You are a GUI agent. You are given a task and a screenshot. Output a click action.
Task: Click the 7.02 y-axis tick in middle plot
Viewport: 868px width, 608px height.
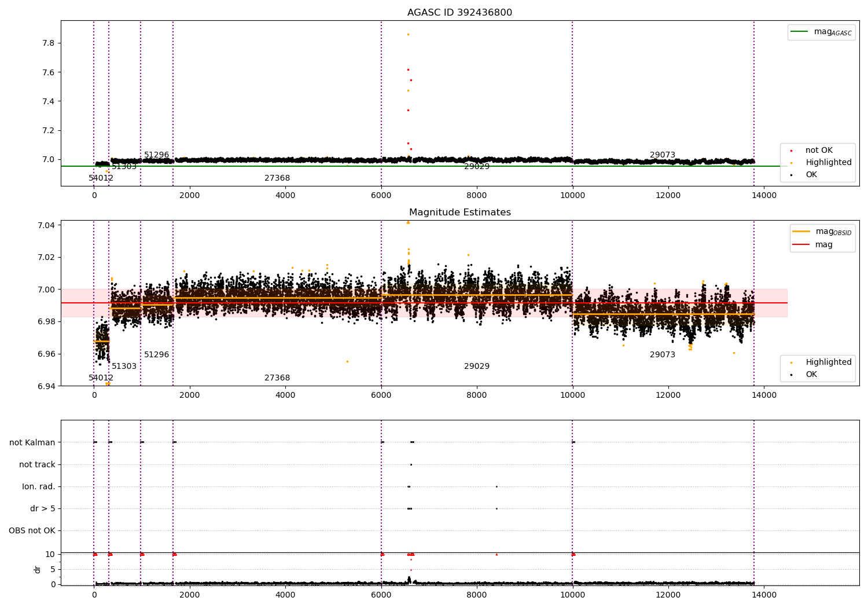coord(46,257)
